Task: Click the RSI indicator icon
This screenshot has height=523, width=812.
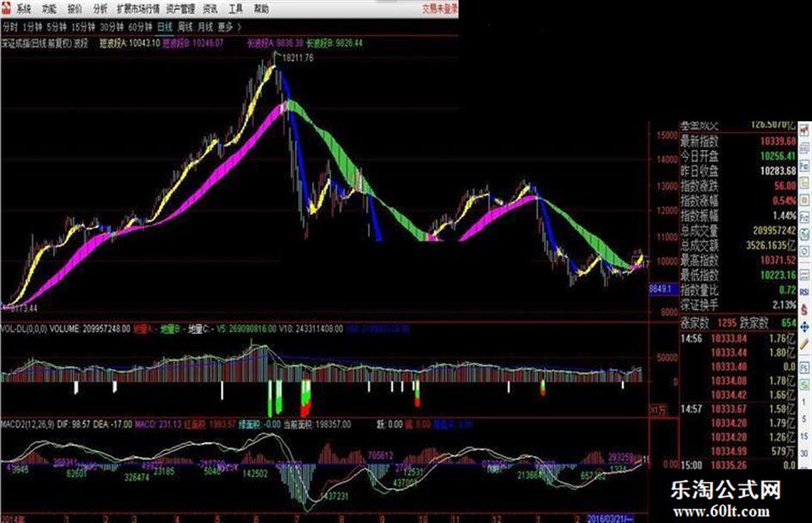Action: (804, 292)
